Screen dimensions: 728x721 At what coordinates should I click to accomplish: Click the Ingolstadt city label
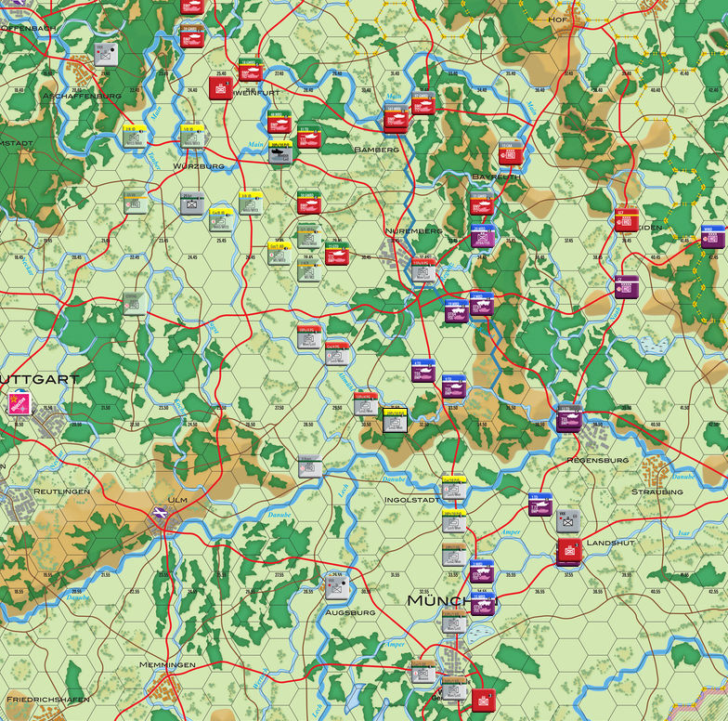click(412, 500)
